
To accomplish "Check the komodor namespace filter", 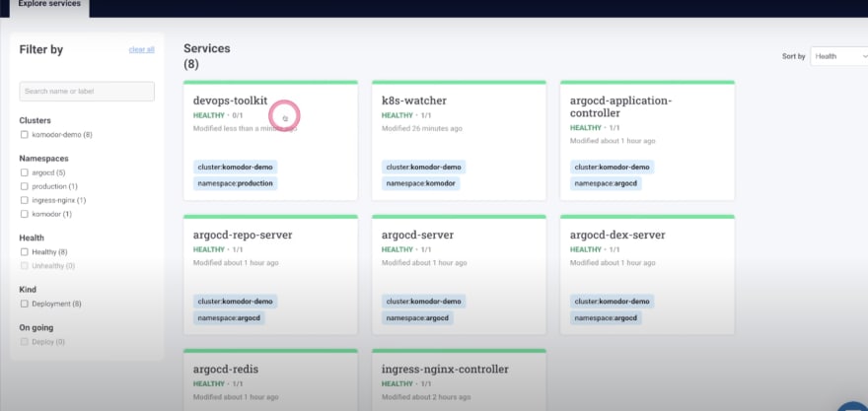I will pyautogui.click(x=25, y=214).
